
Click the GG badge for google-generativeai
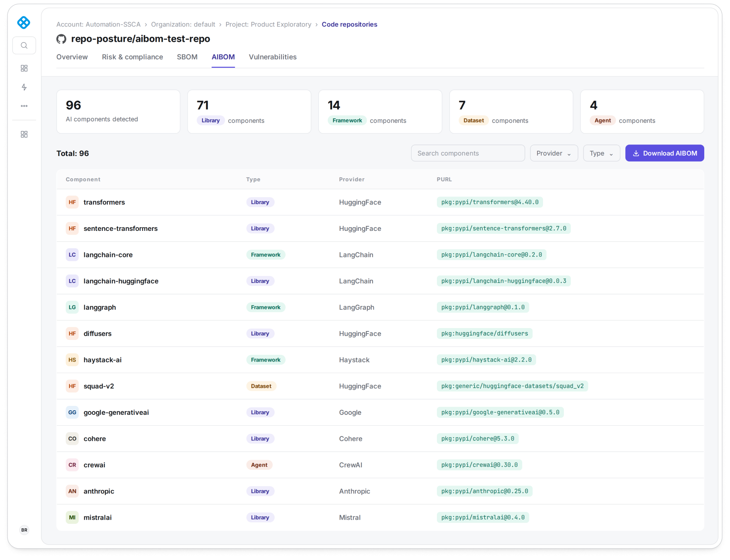pos(72,412)
